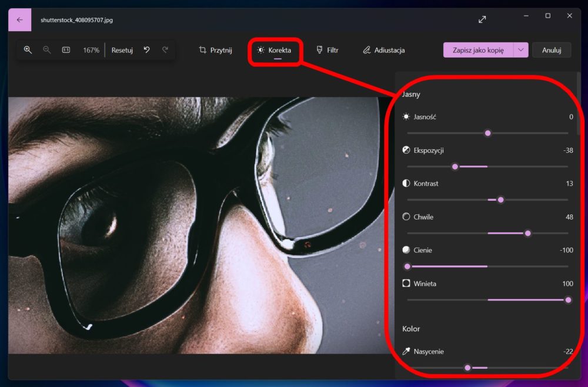Click the Ekspozycji slider handle
588x387 pixels.
pos(455,166)
